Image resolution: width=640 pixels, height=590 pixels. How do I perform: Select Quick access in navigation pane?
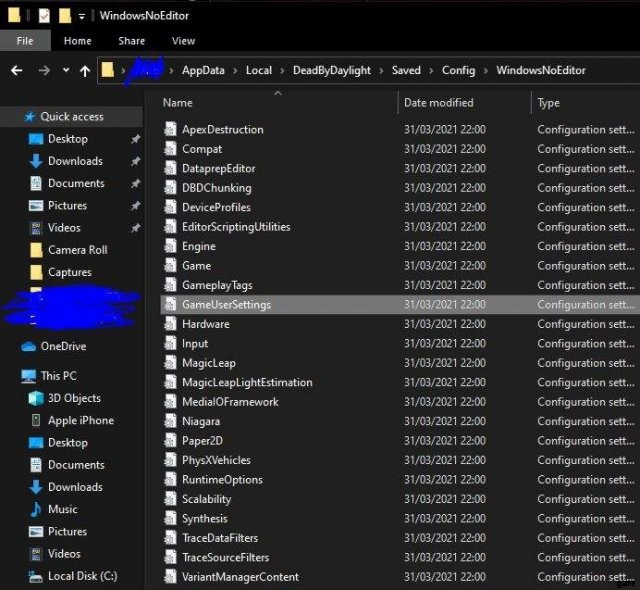pyautogui.click(x=72, y=117)
